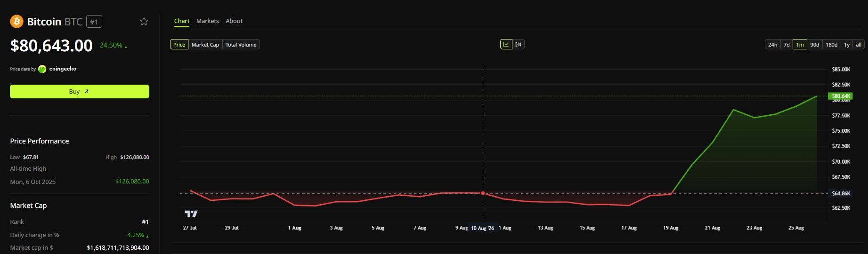Screen dimensions: 868x254
Task: Click the High $126,080.00 value
Action: [135, 157]
